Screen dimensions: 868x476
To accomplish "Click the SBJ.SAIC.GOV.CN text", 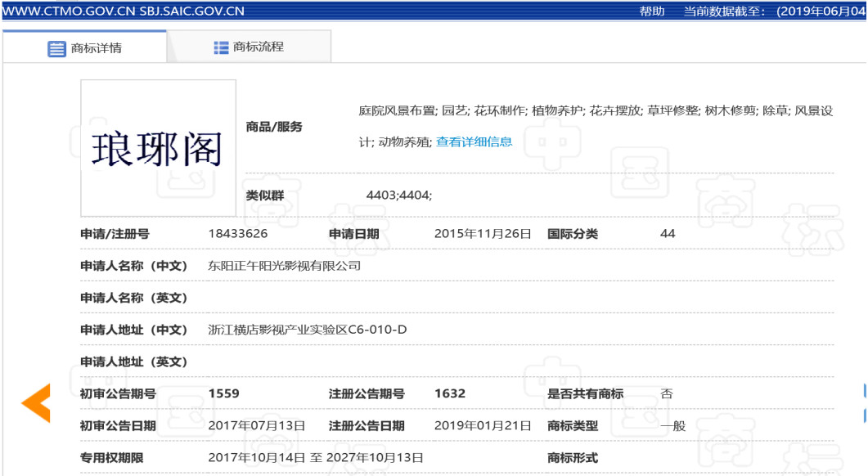I will [x=192, y=12].
